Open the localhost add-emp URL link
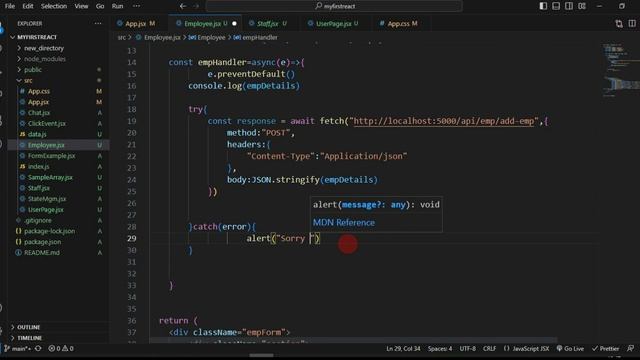Viewport: 640px width, 360px height. (444, 121)
